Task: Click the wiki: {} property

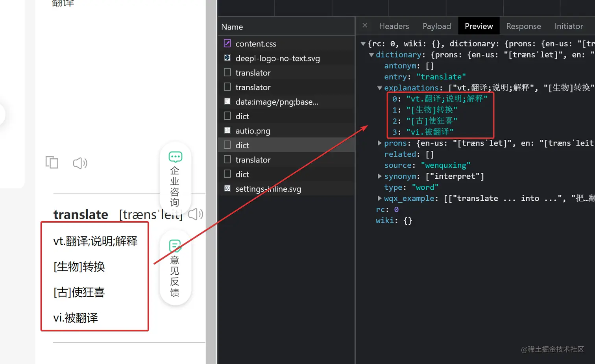Action: coord(394,220)
